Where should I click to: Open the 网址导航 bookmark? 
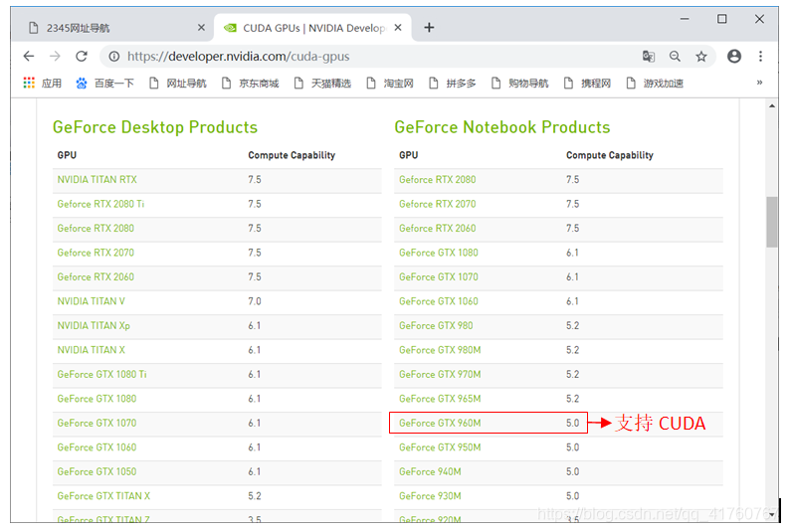tap(178, 83)
